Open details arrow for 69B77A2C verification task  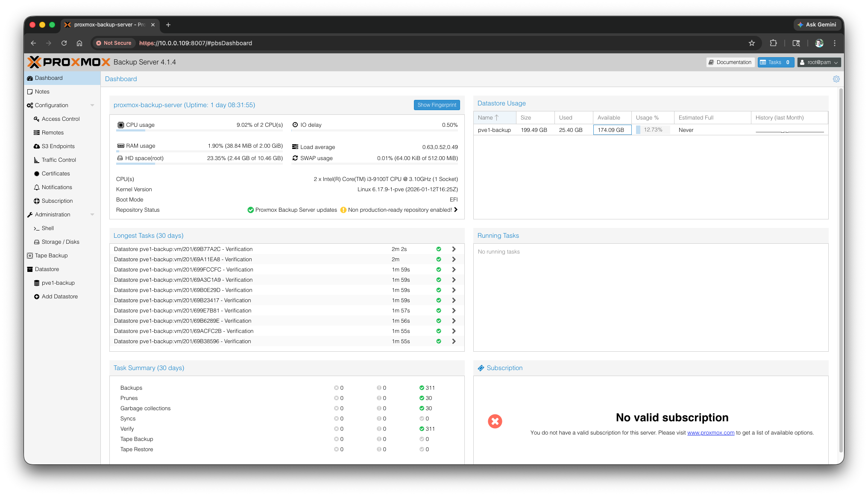pos(454,249)
